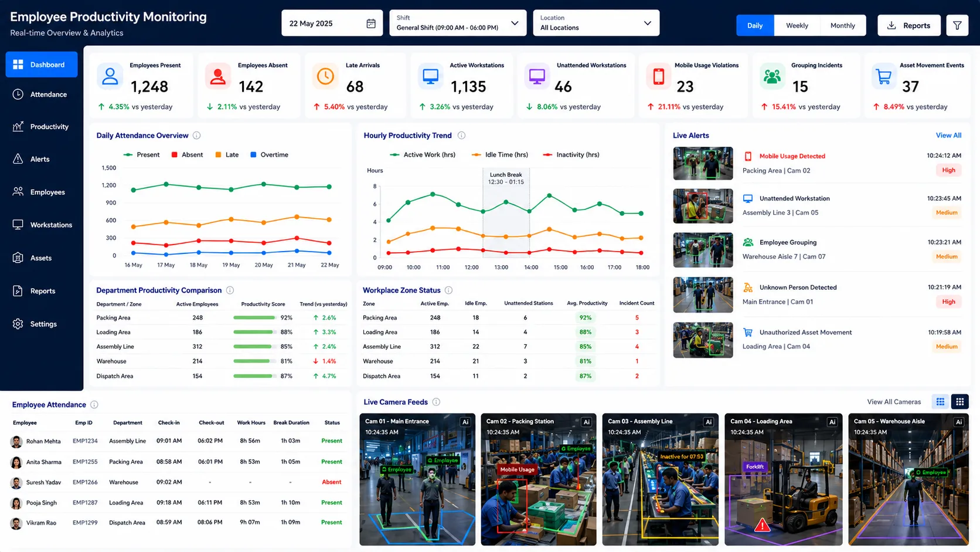Image resolution: width=980 pixels, height=552 pixels.
Task: Open Assets in the sidebar
Action: (x=42, y=258)
